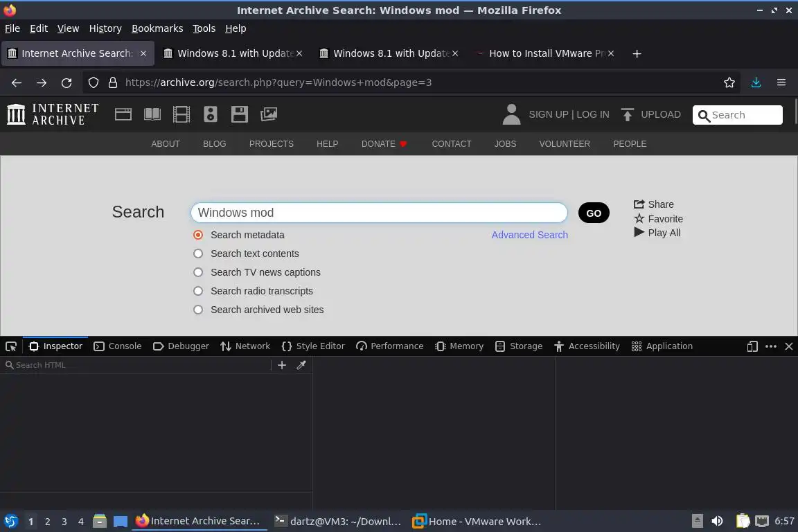
Task: Click the Upload arrow icon
Action: click(x=627, y=114)
